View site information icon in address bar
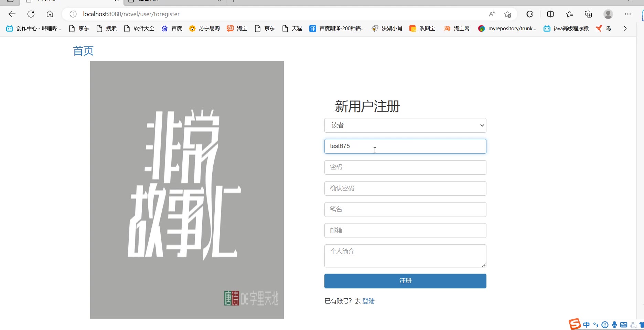 click(73, 14)
